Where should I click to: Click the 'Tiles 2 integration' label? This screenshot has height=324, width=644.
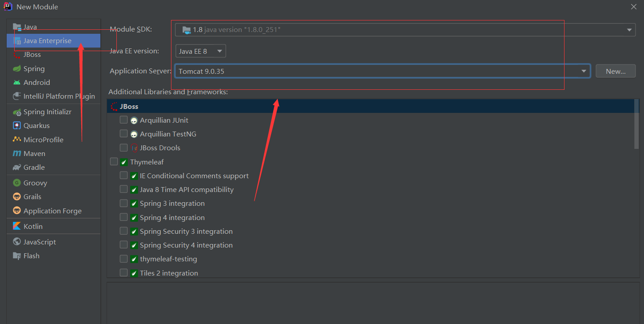click(x=169, y=273)
